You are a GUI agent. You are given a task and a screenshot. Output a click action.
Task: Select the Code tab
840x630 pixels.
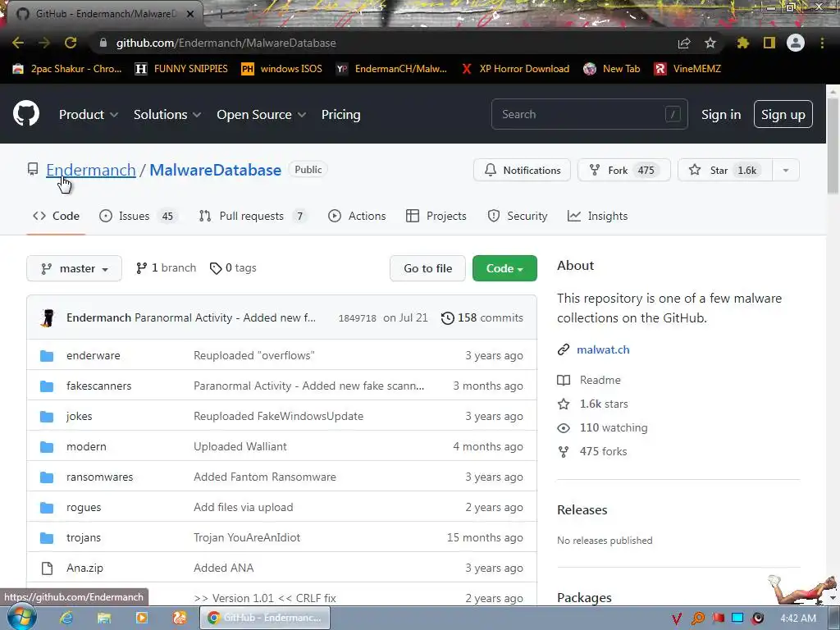pyautogui.click(x=56, y=216)
